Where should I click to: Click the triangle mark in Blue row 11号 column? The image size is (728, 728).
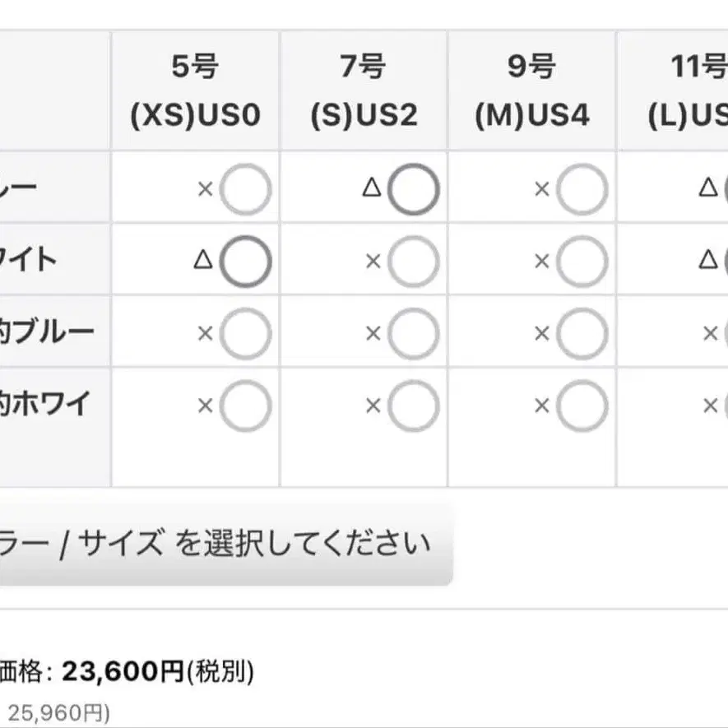coord(707,188)
